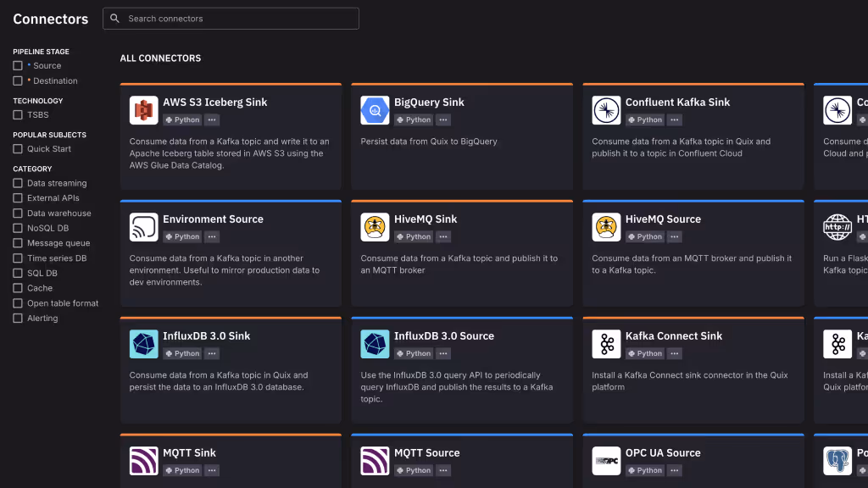Toggle the External APIs category checkbox

pos(18,198)
